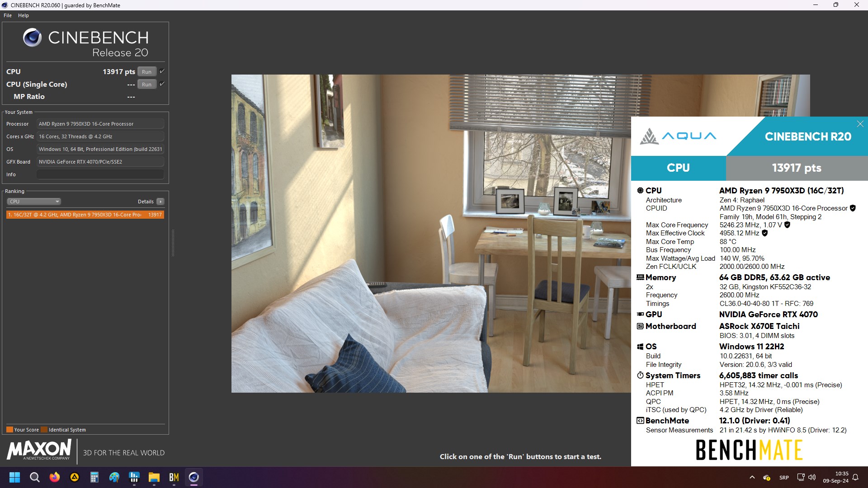Open the notifications bell
This screenshot has height=488, width=868.
[855, 477]
